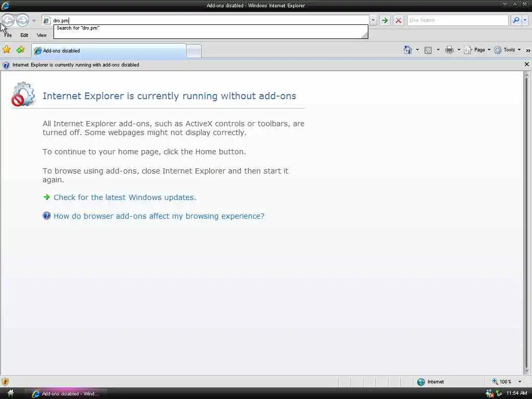The height and width of the screenshot is (399, 532).
Task: Click the red Stop button
Action: pos(398,20)
